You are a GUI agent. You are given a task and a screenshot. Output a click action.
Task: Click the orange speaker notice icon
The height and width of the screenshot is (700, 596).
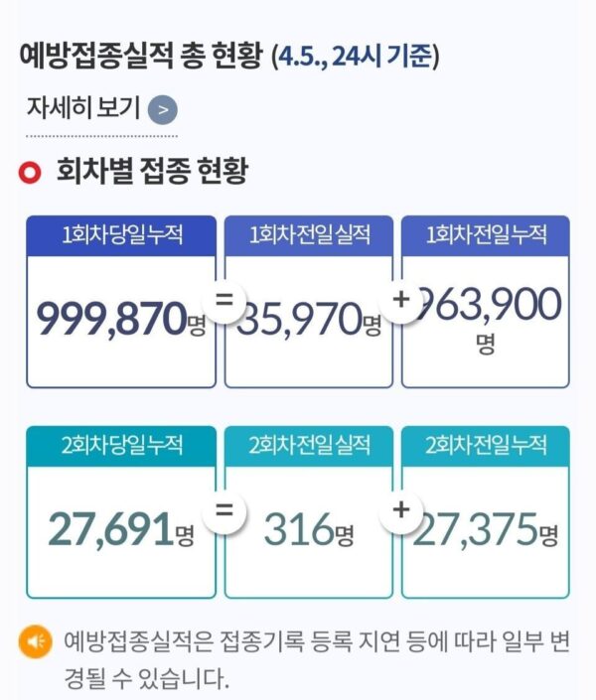coord(36,643)
